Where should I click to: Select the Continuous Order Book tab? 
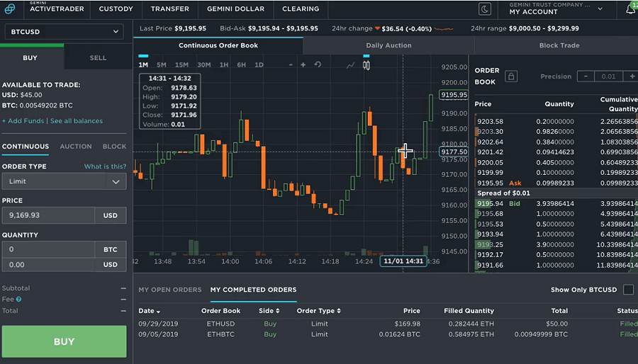[218, 45]
